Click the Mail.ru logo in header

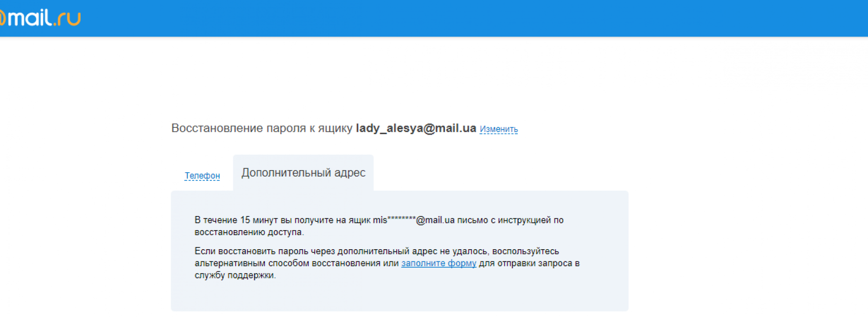coord(40,18)
